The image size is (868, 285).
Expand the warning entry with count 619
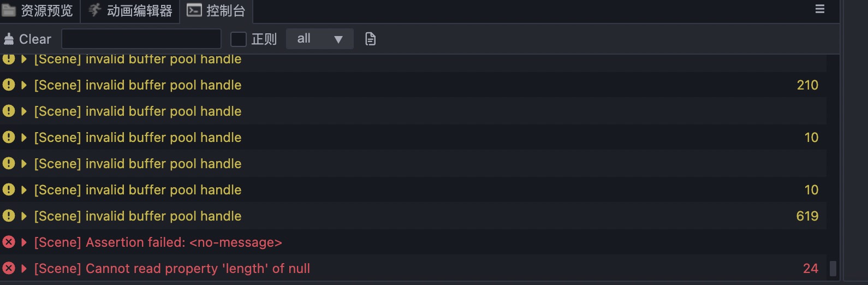pos(24,216)
